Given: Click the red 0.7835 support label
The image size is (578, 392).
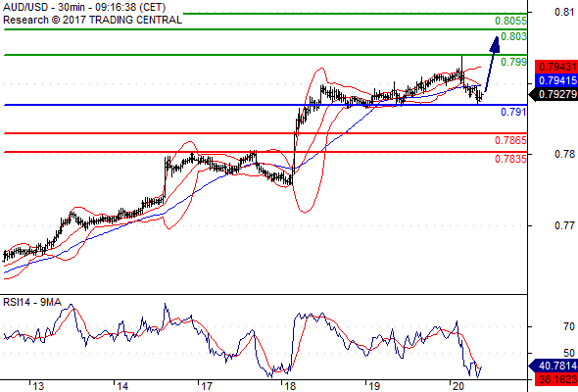Looking at the screenshot, I should 510,159.
